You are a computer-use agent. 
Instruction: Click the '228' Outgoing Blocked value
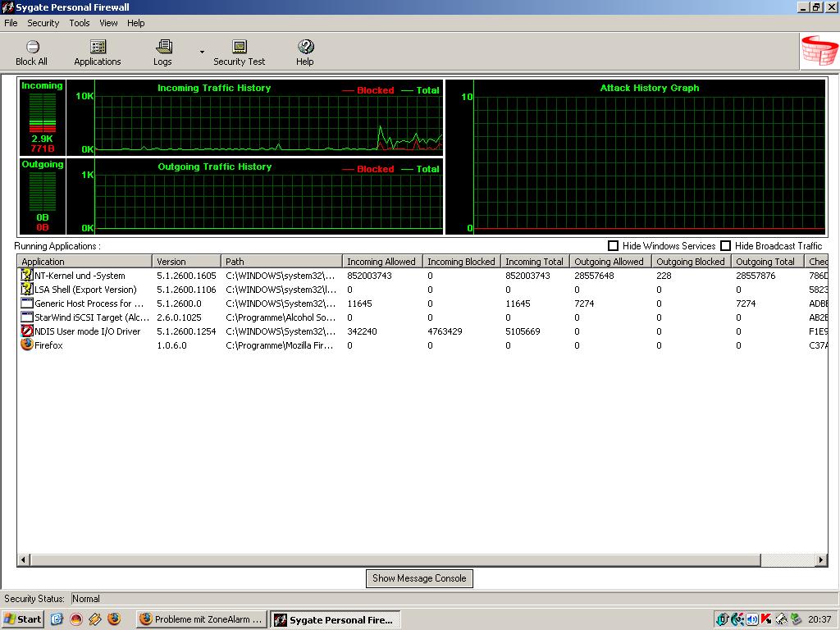(664, 276)
